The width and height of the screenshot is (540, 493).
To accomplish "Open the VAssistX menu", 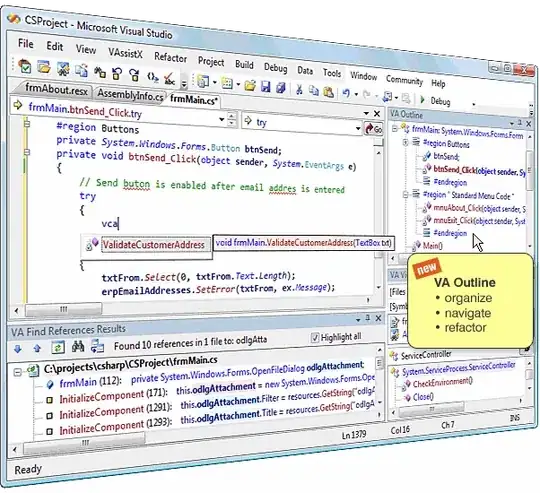I will point(125,53).
